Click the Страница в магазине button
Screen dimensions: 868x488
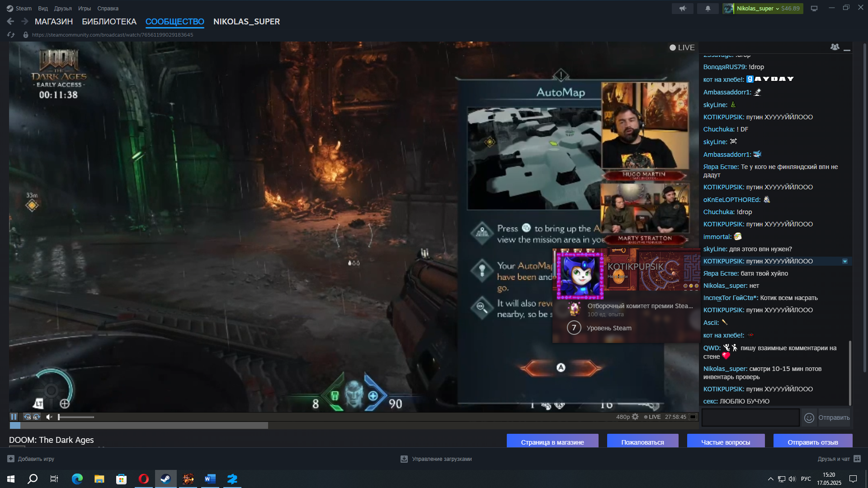click(552, 442)
